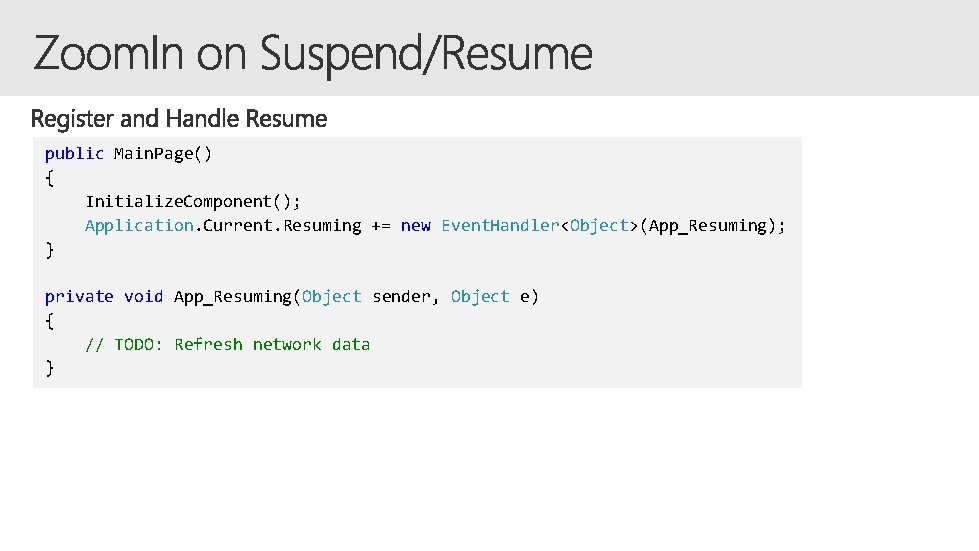Image resolution: width=979 pixels, height=551 pixels.
Task: Click the EventHandler type name
Action: pos(500,225)
